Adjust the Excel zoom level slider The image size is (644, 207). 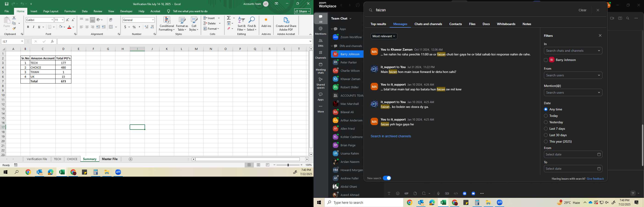point(288,165)
